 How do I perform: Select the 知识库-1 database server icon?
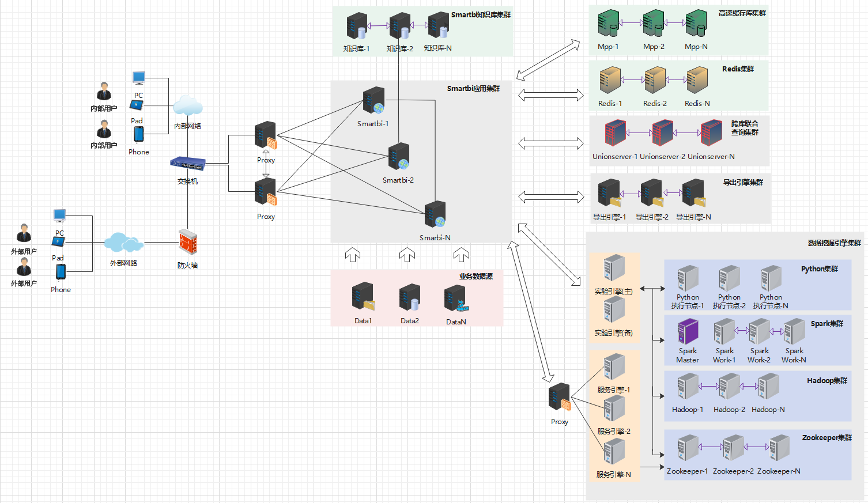[357, 27]
